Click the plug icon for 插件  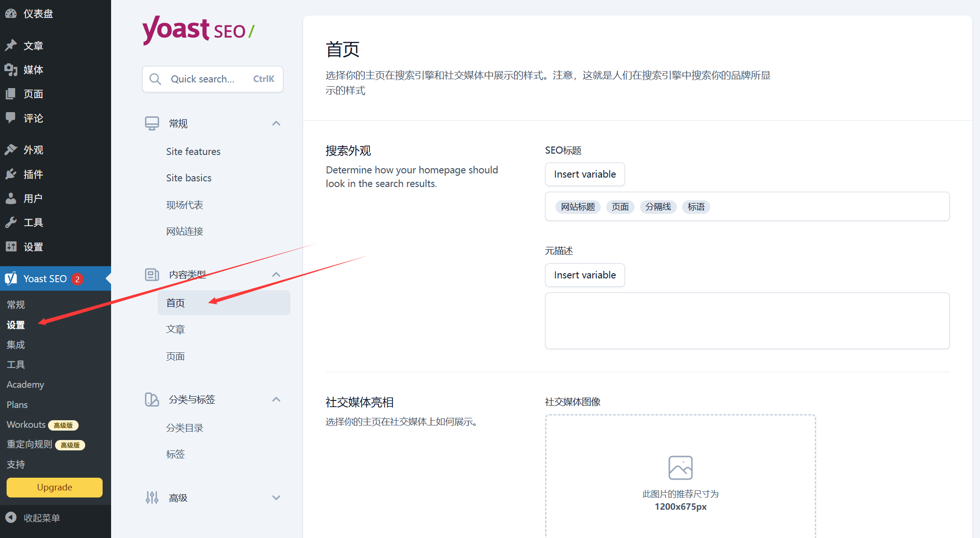tap(11, 174)
